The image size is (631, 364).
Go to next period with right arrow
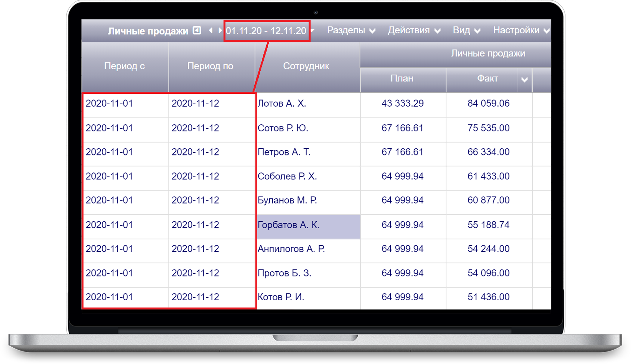pyautogui.click(x=220, y=30)
